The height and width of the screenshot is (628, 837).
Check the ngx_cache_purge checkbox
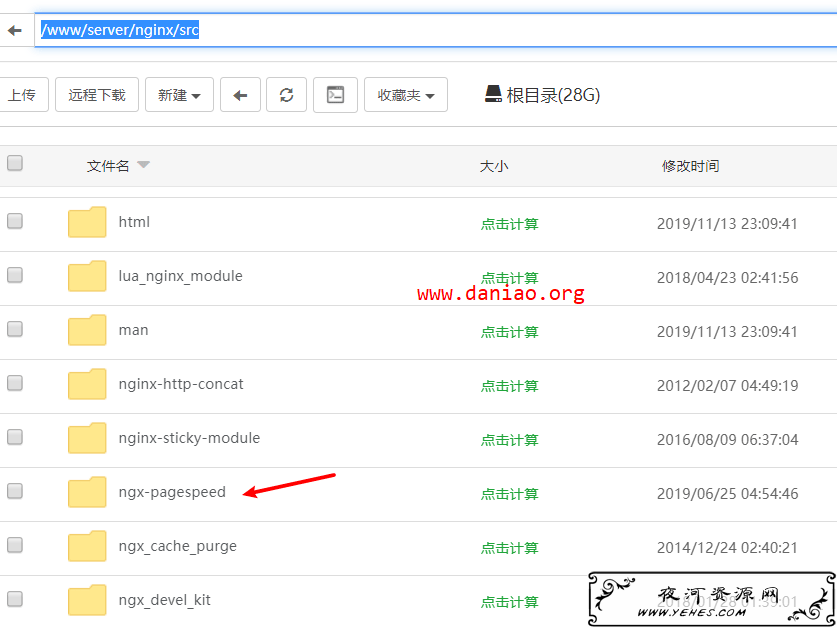(15, 545)
